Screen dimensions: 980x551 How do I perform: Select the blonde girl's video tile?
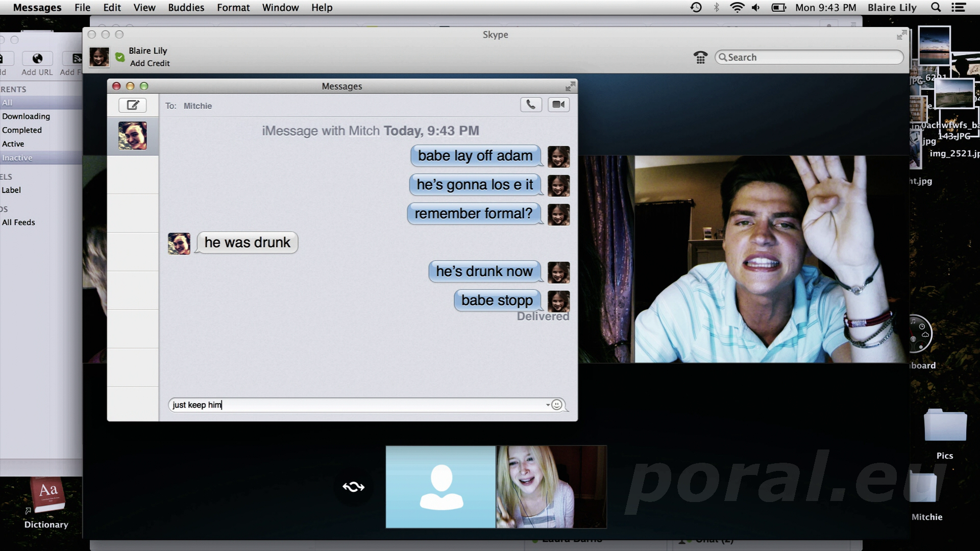[x=551, y=487]
